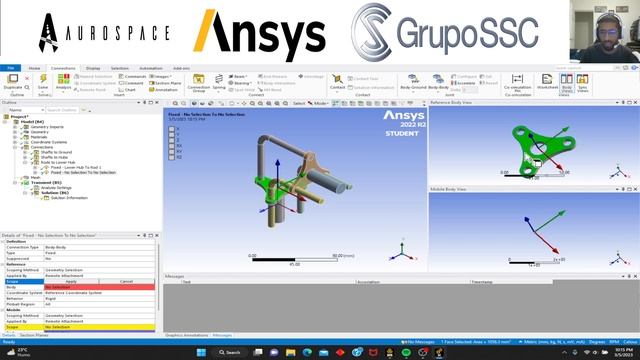Expand the Materials tree node
Screen dimensions: 640x360
click(15, 137)
